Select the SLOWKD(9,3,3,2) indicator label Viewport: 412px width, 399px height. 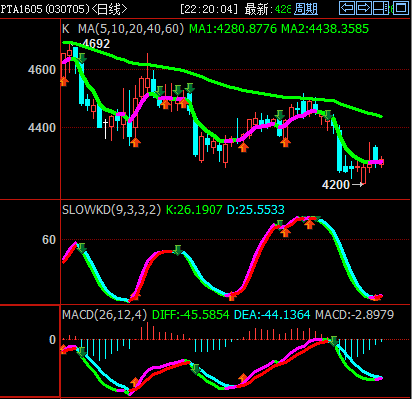(x=111, y=210)
